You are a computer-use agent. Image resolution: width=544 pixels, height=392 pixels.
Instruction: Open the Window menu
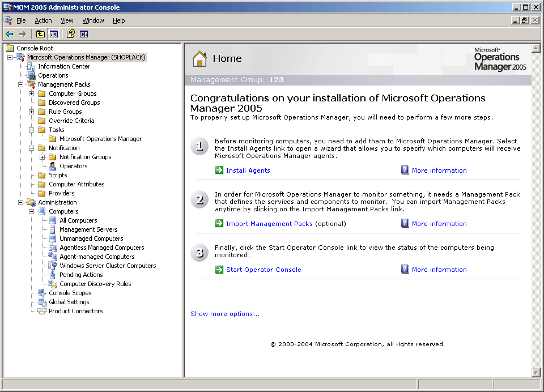93,20
